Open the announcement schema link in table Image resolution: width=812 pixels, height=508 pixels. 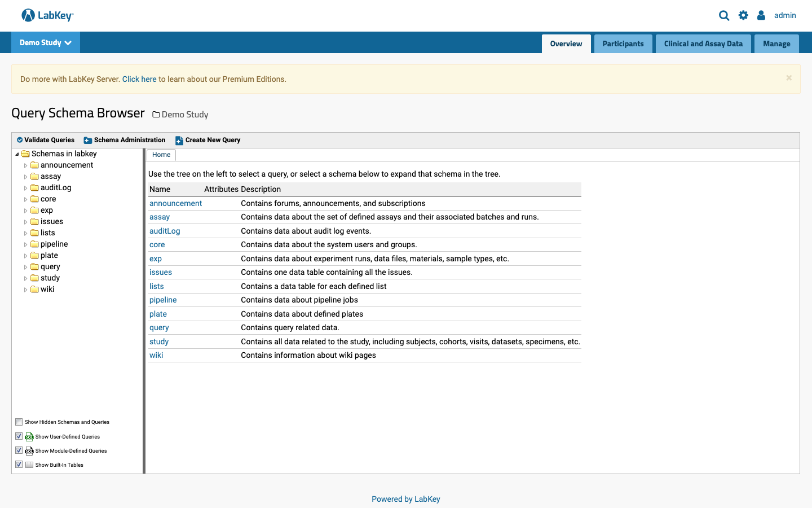point(175,203)
